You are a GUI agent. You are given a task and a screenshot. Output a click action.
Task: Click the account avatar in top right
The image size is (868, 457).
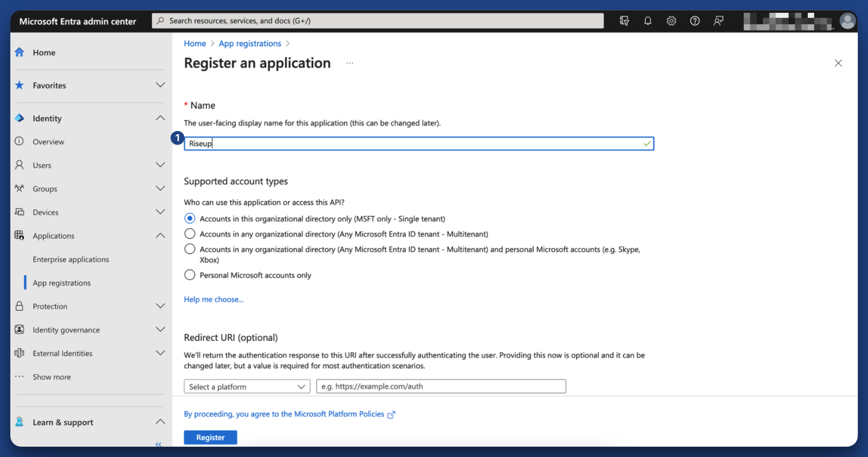point(847,21)
